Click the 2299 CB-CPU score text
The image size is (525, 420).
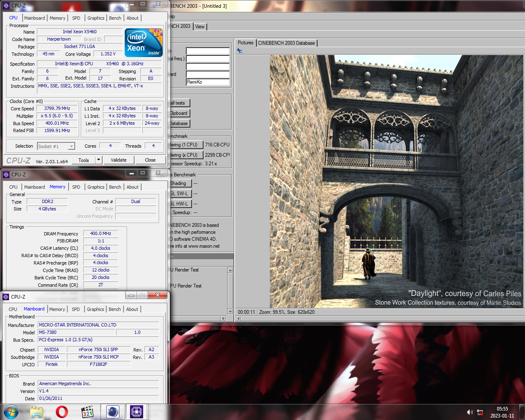pyautogui.click(x=217, y=155)
